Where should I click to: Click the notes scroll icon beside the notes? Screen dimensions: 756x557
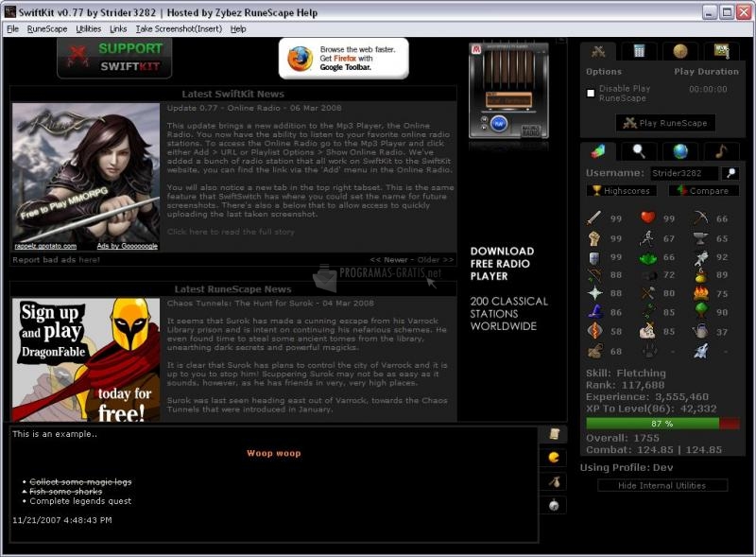coord(554,434)
